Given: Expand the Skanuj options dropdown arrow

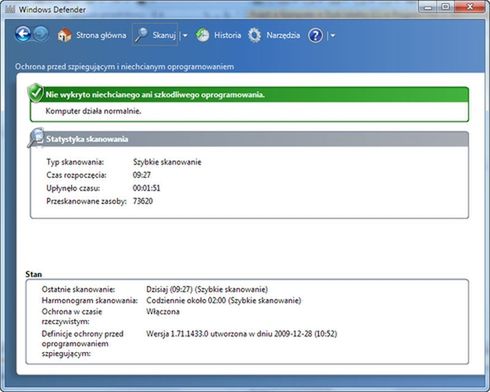Looking at the screenshot, I should 185,35.
